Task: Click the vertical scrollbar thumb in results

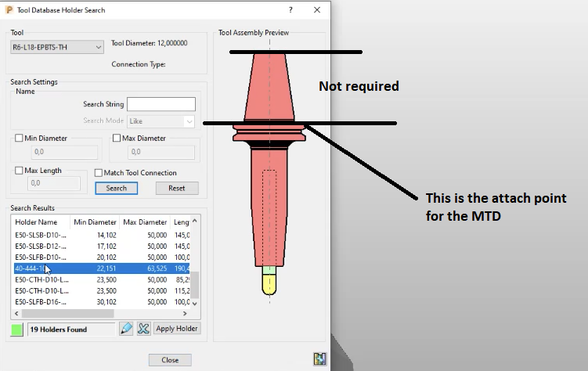Action: tap(195, 285)
